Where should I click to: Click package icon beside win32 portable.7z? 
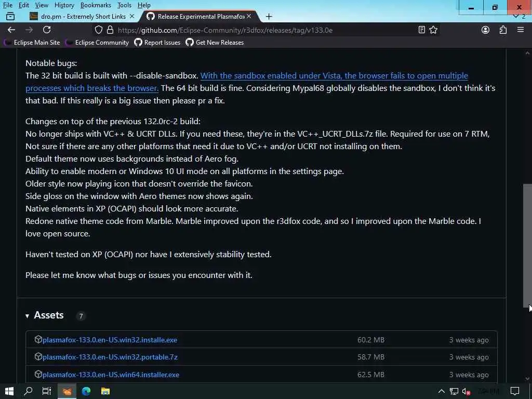(x=38, y=356)
